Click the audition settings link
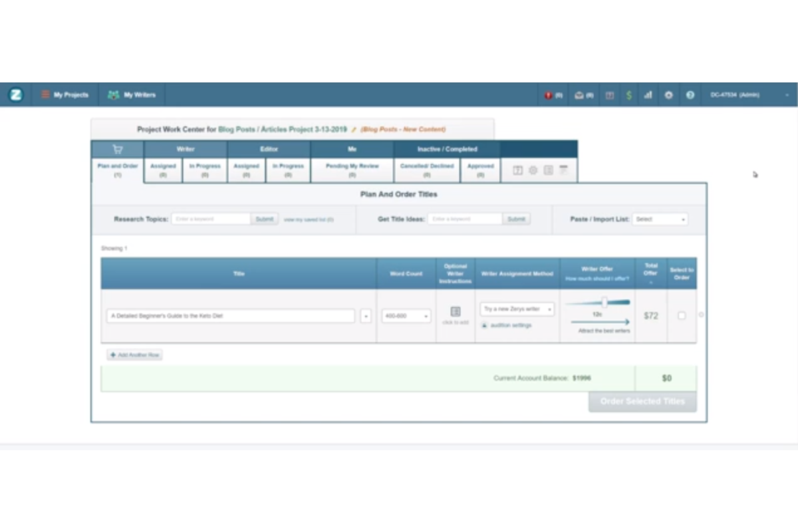The image size is (798, 532). [x=510, y=325]
